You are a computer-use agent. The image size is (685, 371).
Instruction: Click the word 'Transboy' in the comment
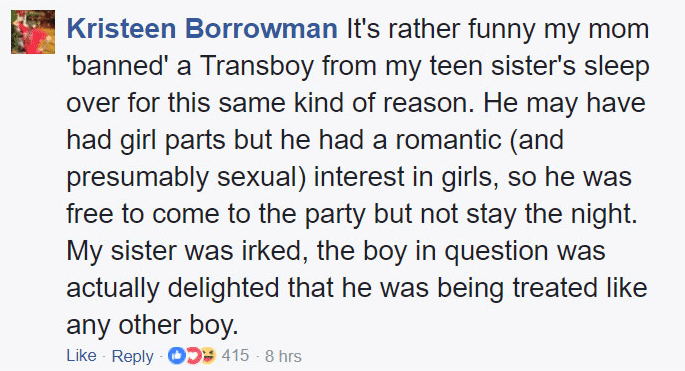pyautogui.click(x=258, y=66)
